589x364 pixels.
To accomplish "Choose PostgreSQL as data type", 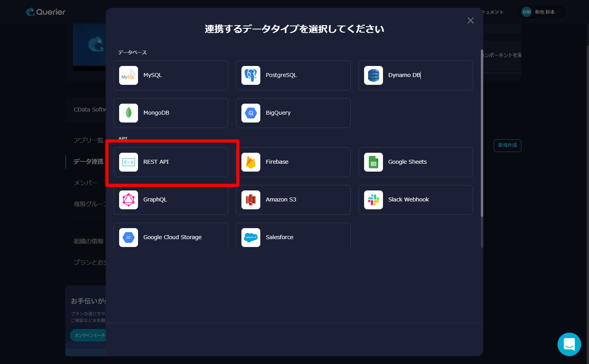I will pyautogui.click(x=293, y=75).
